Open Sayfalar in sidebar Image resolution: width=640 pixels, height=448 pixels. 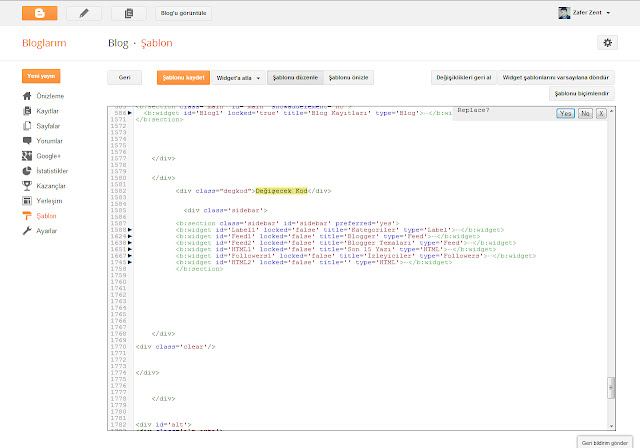click(48, 126)
